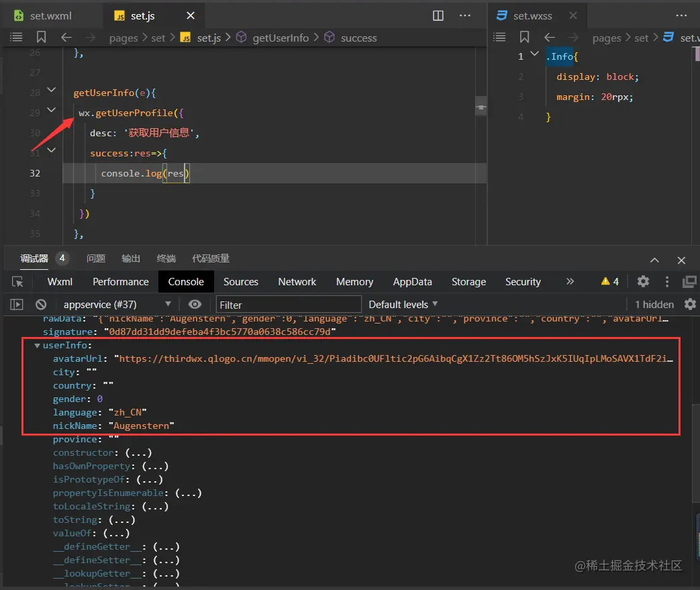Toggle the live expression eye icon
This screenshot has width=700, height=590.
coord(195,305)
